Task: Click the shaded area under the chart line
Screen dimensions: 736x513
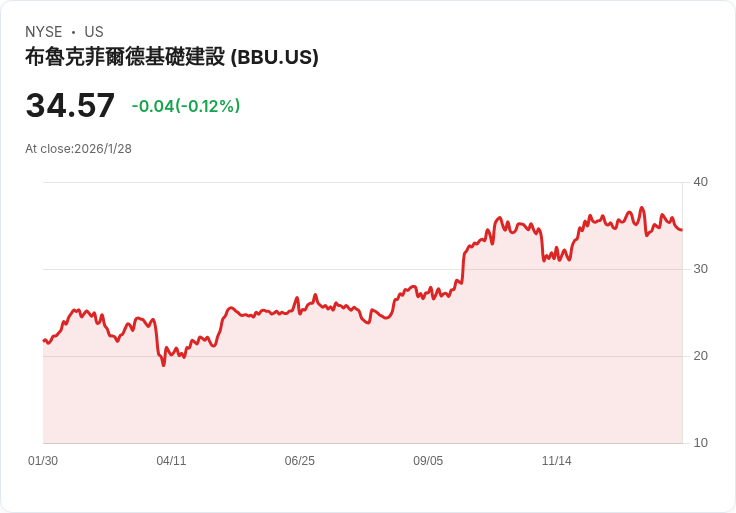Action: point(360,390)
